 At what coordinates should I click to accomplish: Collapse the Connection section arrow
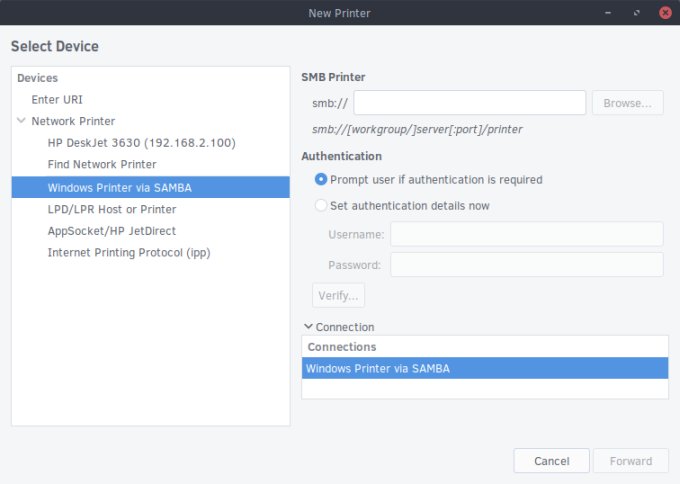[308, 327]
